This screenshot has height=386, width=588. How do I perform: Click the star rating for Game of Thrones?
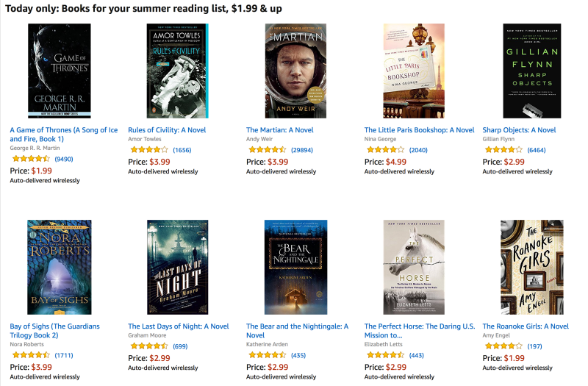30,159
